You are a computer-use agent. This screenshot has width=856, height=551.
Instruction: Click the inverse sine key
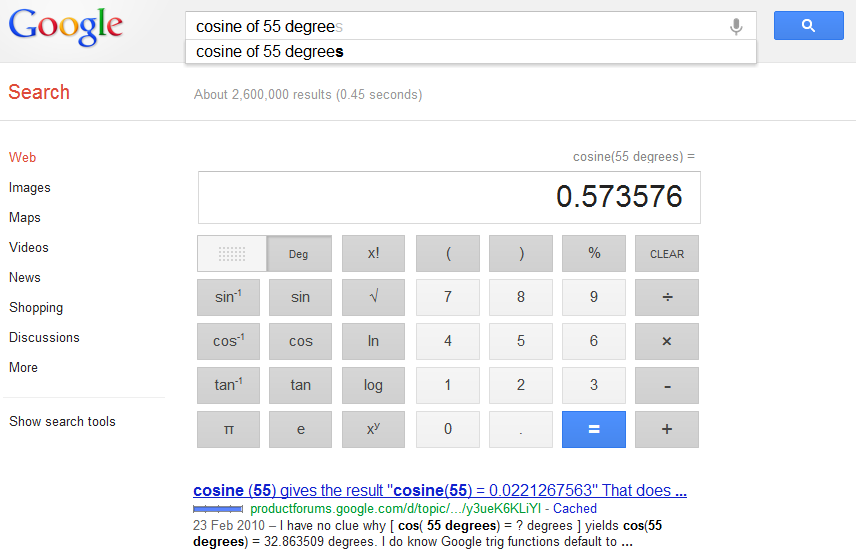click(228, 298)
